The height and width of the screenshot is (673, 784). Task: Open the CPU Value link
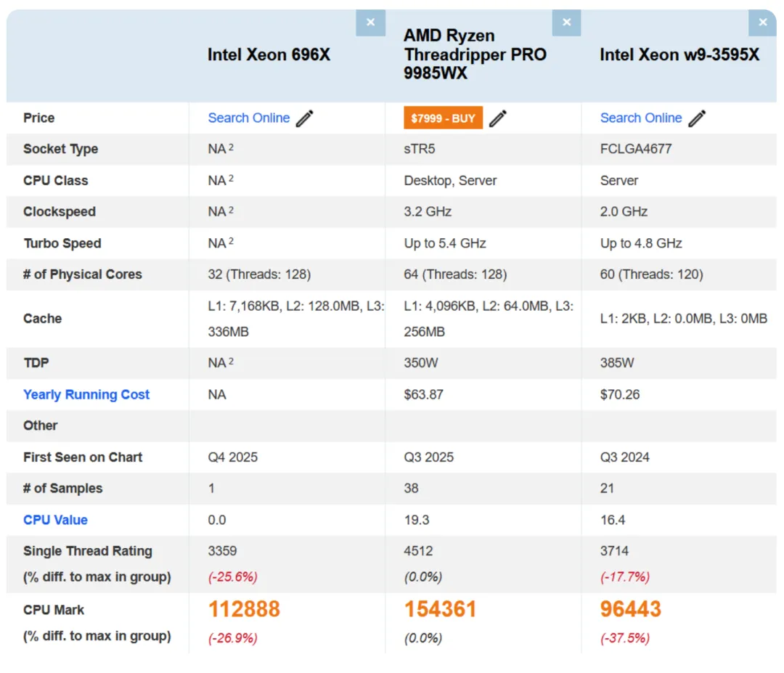(55, 520)
